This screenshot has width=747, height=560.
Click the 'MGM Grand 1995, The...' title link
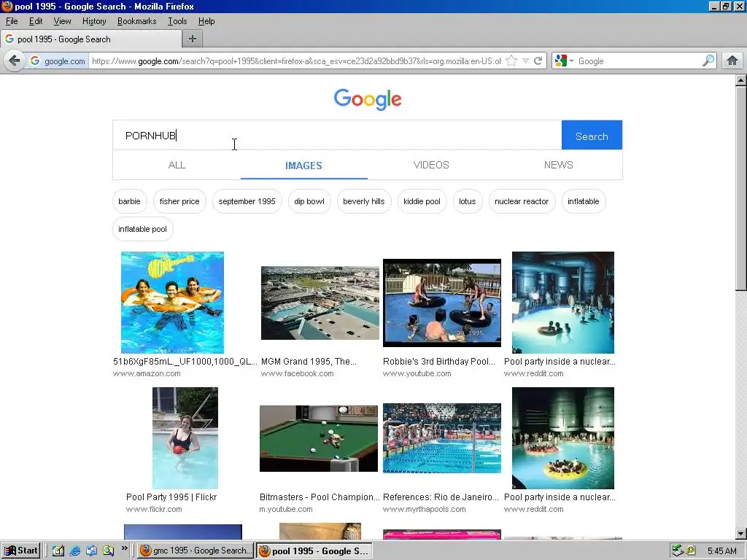point(309,362)
